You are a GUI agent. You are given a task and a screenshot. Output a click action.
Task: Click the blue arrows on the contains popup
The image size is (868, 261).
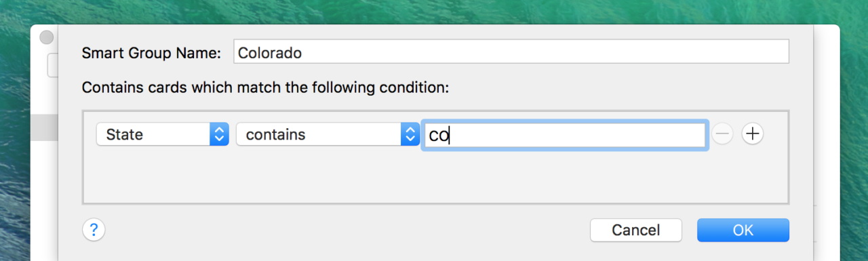coord(410,134)
